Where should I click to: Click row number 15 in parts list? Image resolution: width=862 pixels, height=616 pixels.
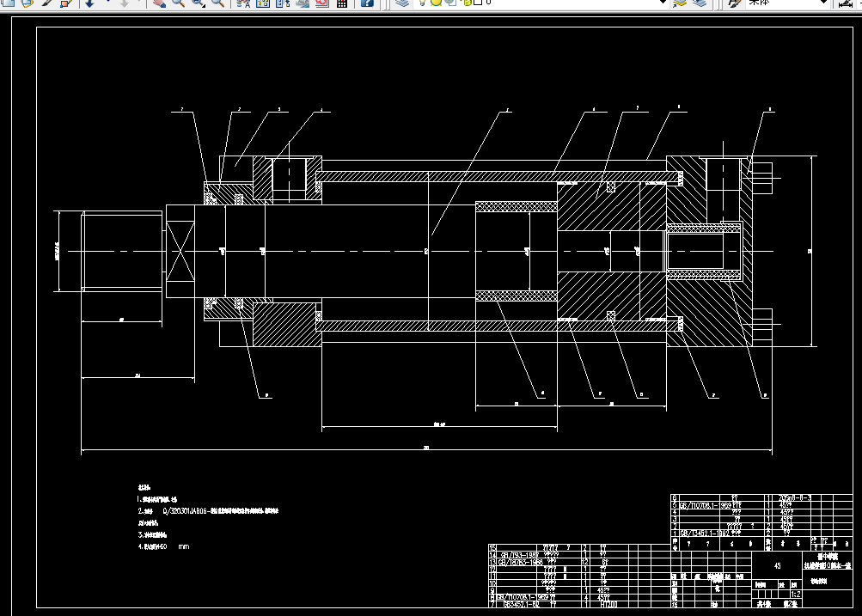pyautogui.click(x=492, y=548)
